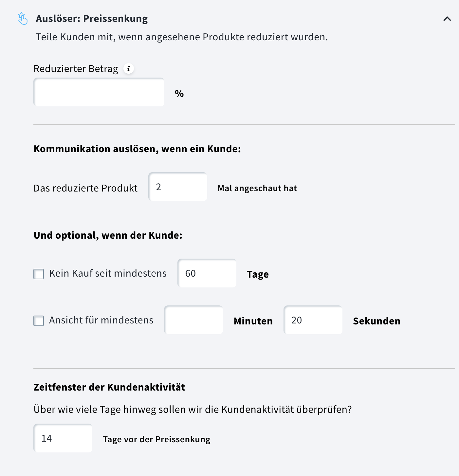The image size is (459, 476).
Task: Click the Sekunden label text
Action: coord(376,321)
